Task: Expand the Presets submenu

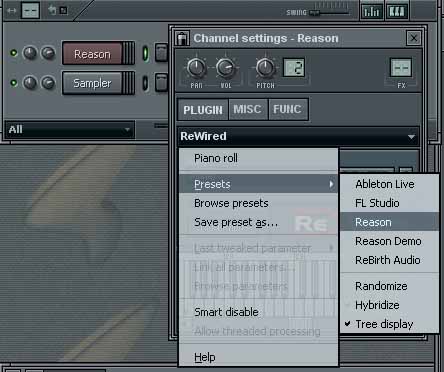Action: point(259,184)
